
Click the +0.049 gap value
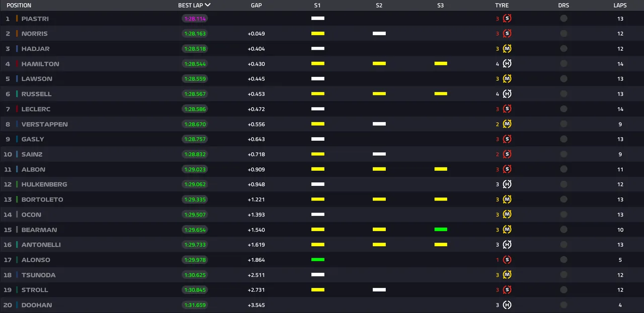click(x=256, y=34)
